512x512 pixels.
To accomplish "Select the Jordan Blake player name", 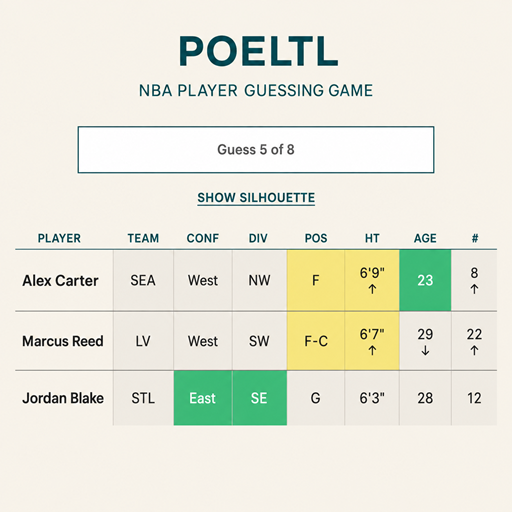I will (x=63, y=398).
